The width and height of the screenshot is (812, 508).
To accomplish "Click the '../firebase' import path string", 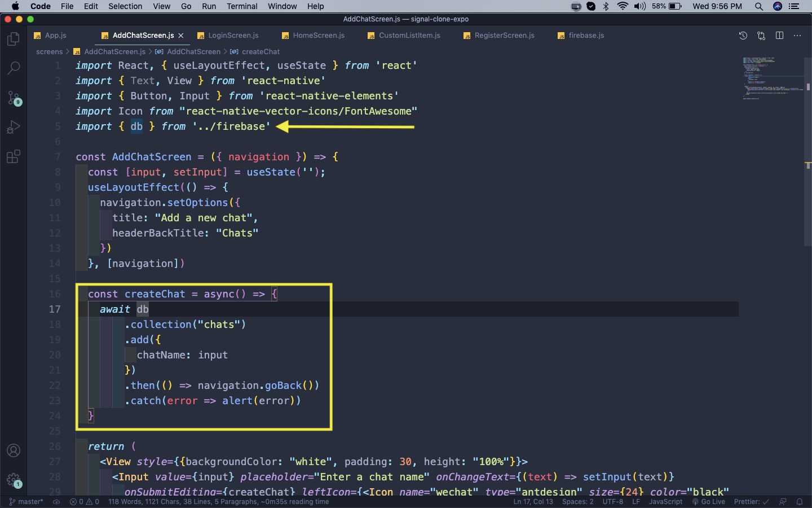I will [231, 126].
